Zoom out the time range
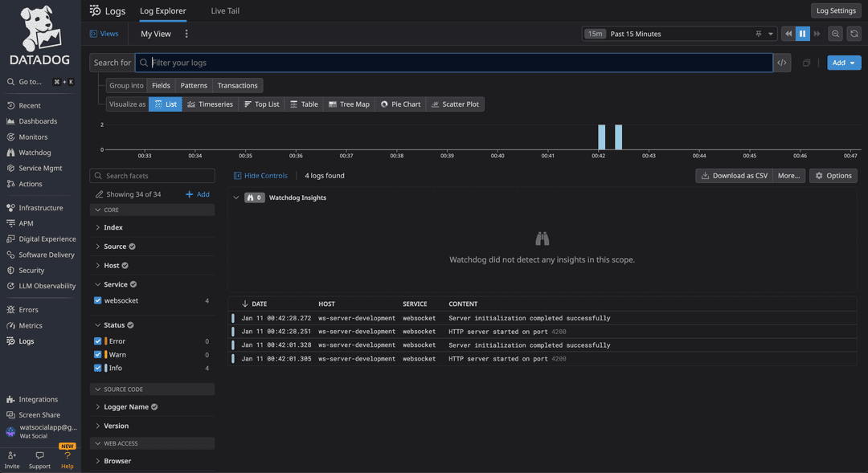The width and height of the screenshot is (868, 473). pos(835,34)
